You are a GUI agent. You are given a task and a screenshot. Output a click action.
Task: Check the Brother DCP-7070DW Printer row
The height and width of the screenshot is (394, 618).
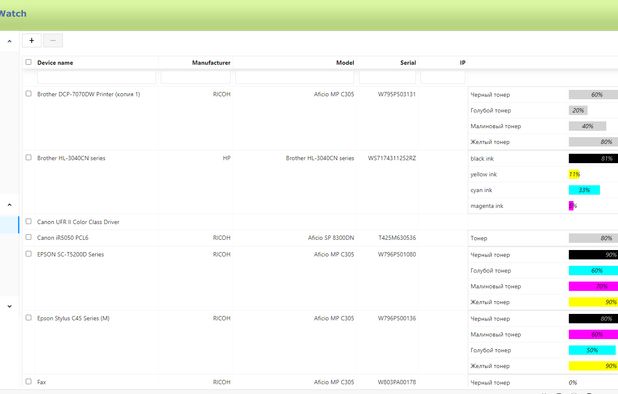[x=28, y=93]
